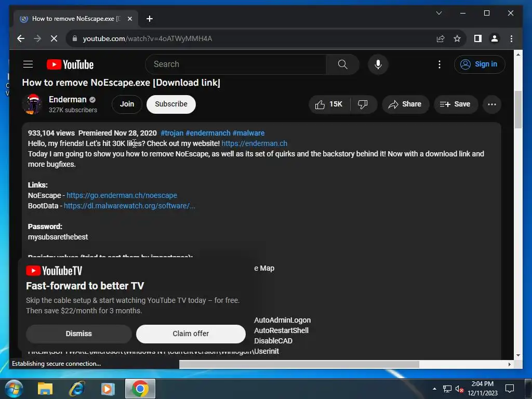Click horizontal scrollbar right arrow
532x399 pixels.
pos(509,364)
